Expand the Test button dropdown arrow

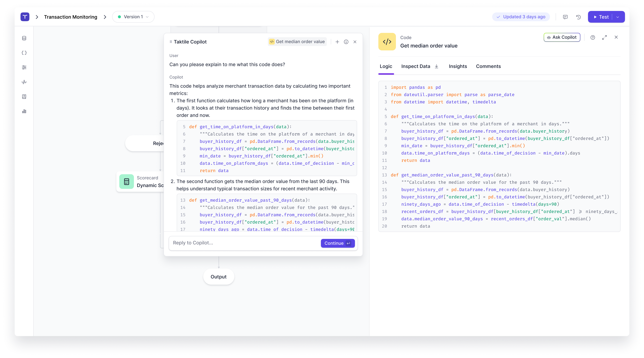pos(618,17)
